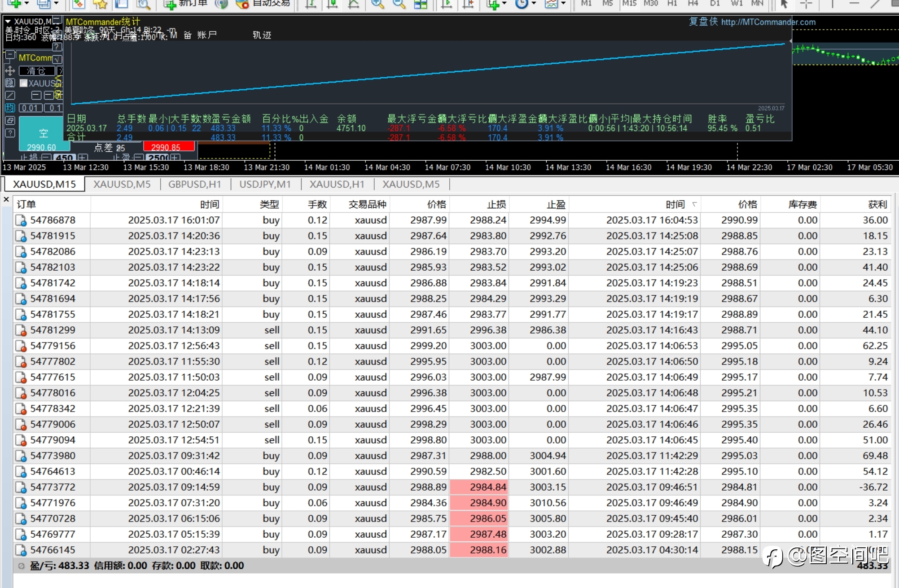Collapse the MTCommander panel minus button
Viewport: 899px width, 588px height.
pyautogui.click(x=10, y=56)
